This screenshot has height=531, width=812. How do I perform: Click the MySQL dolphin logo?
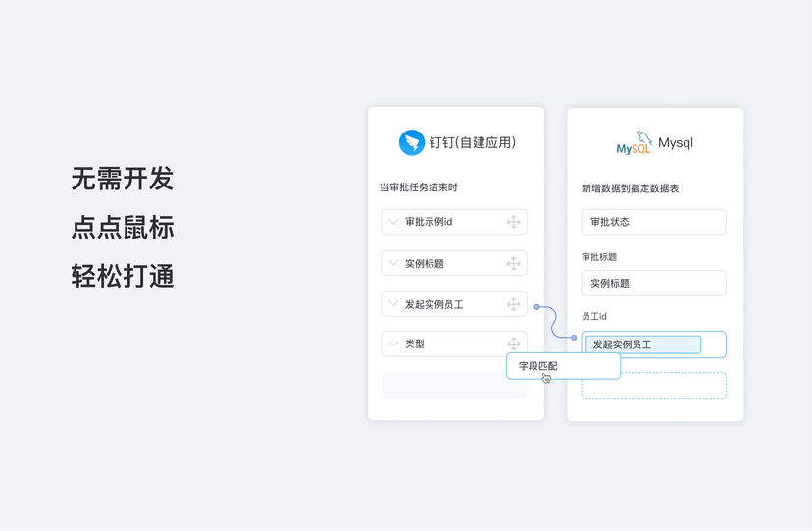point(634,143)
